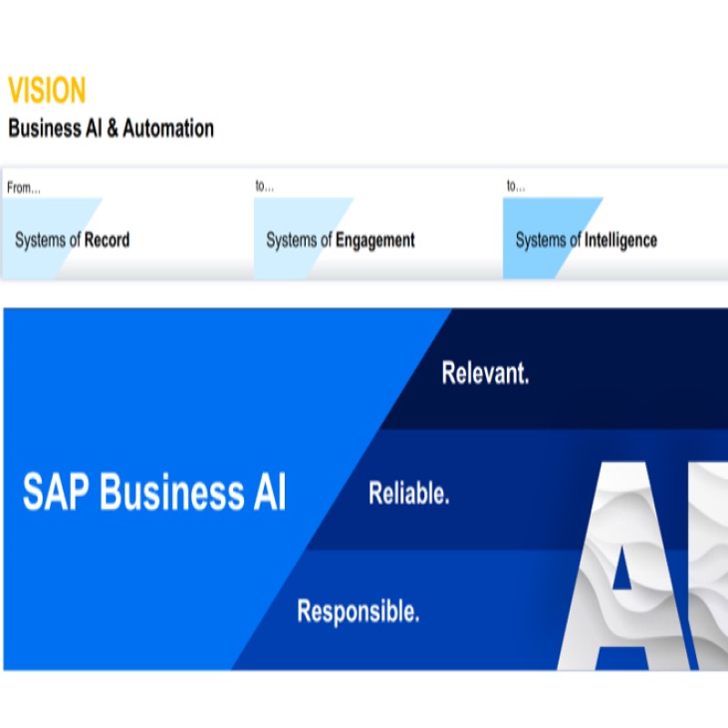Click the to… label above Systems of Engagement
This screenshot has height=728, width=728.
click(x=265, y=187)
